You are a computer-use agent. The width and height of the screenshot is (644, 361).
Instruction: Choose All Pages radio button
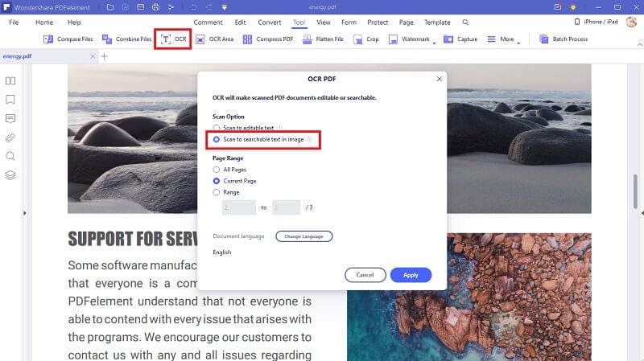[x=217, y=170]
